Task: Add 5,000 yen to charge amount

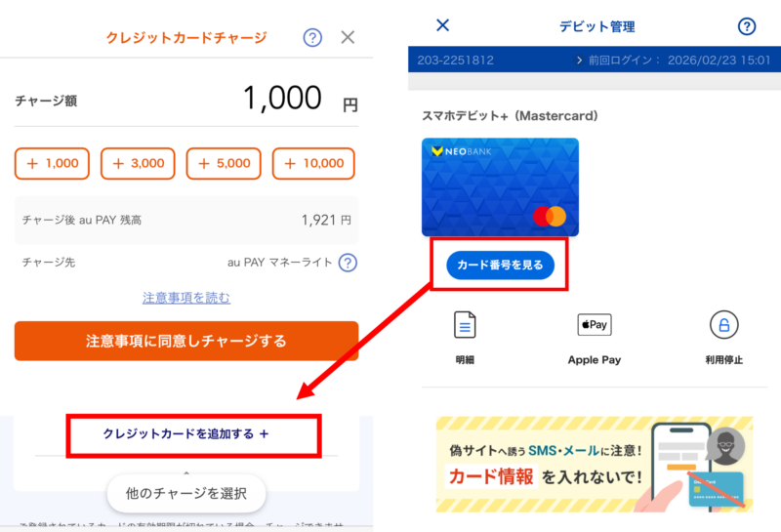Action: (224, 163)
